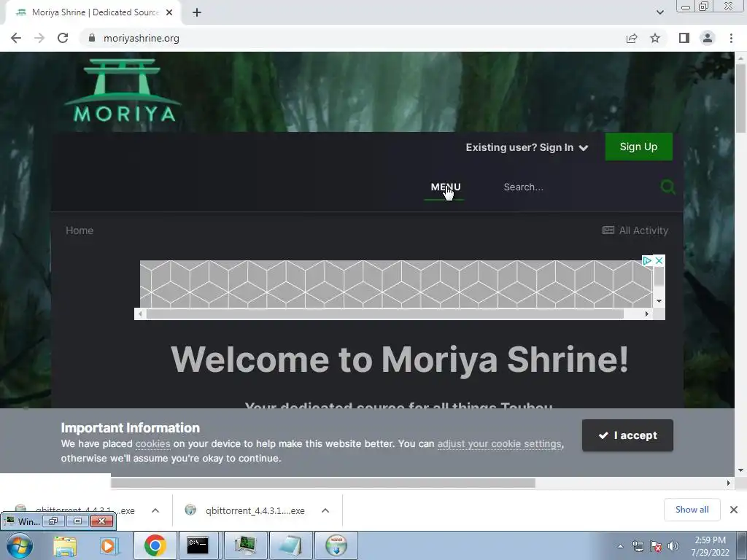Click the taskbar clock showing 2:59 PM
The image size is (747, 560).
pos(710,546)
